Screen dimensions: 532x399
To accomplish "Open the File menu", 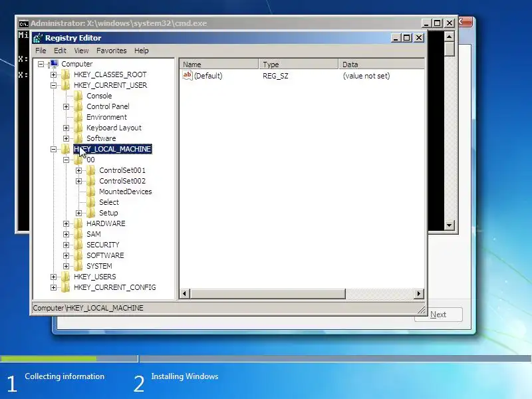I will point(41,51).
